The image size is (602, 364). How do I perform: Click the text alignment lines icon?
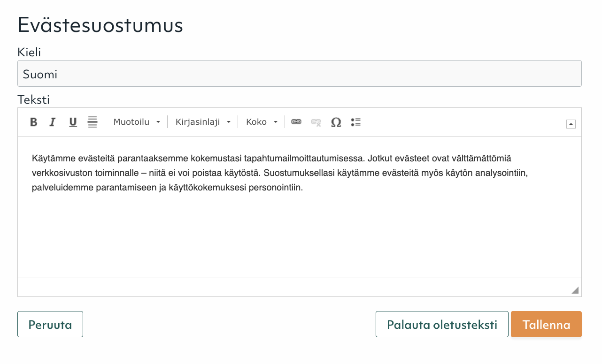point(93,122)
